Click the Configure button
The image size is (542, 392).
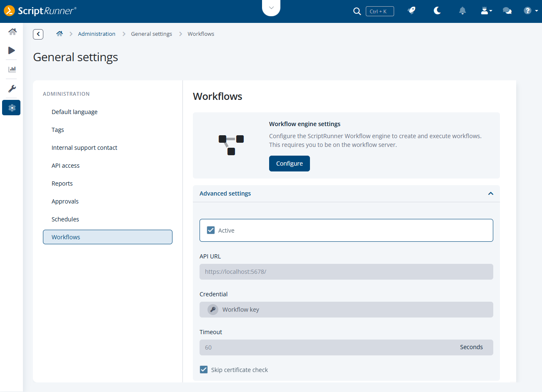[290, 164]
